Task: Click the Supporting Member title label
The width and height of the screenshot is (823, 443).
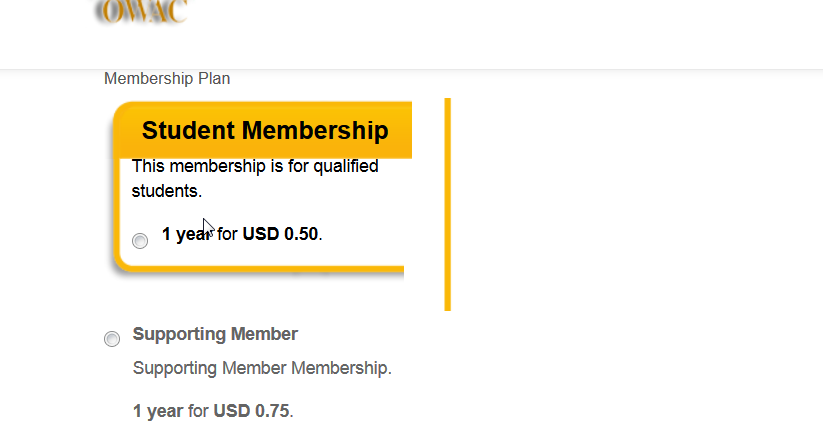Action: pos(215,334)
